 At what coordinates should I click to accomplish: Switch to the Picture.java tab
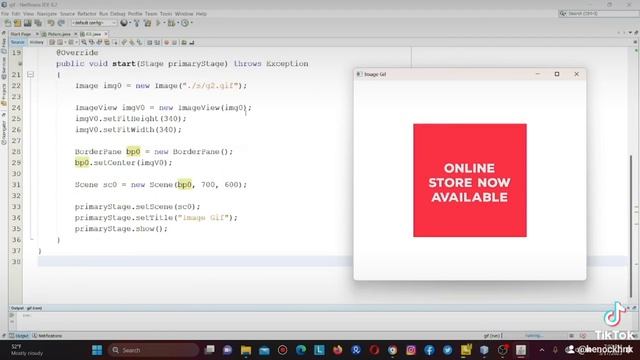click(59, 34)
